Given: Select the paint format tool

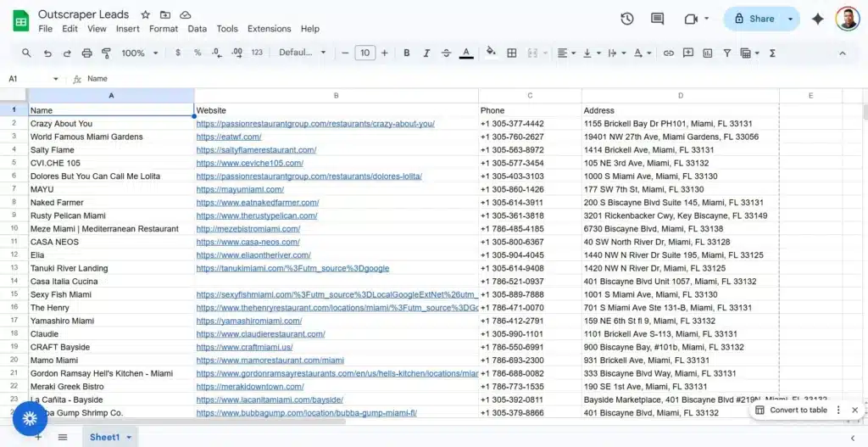Looking at the screenshot, I should click(x=106, y=53).
